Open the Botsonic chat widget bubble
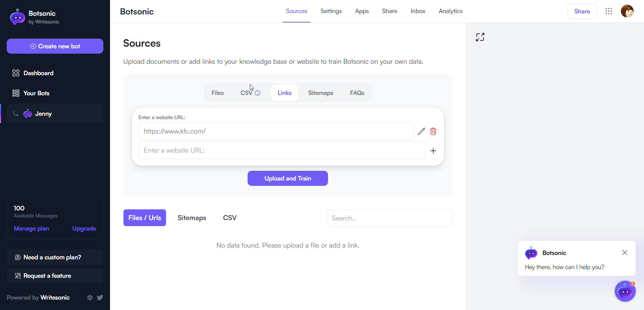 coord(625,291)
